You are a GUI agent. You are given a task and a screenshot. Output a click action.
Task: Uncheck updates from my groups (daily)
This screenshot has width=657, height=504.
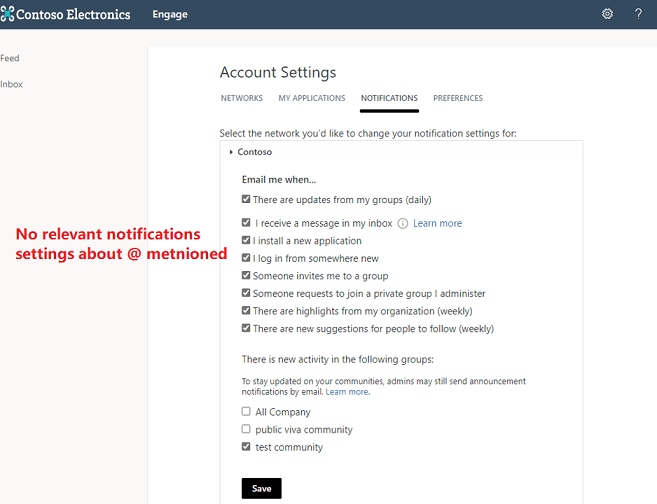click(x=246, y=199)
